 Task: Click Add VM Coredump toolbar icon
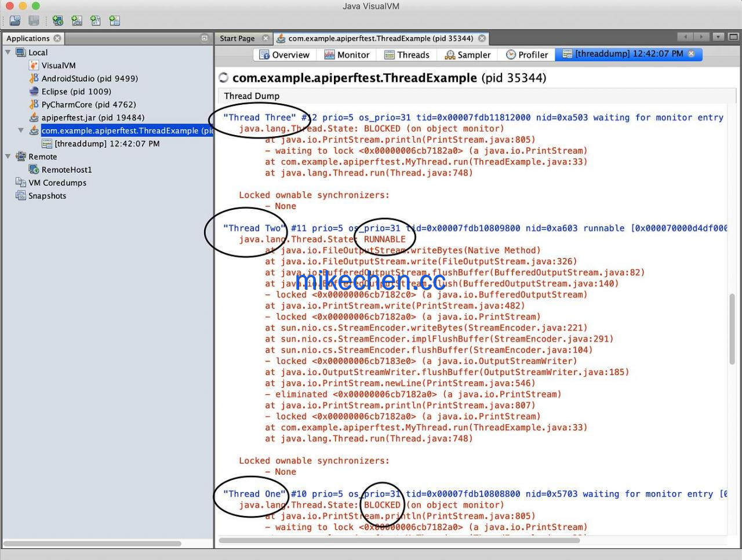[x=96, y=21]
